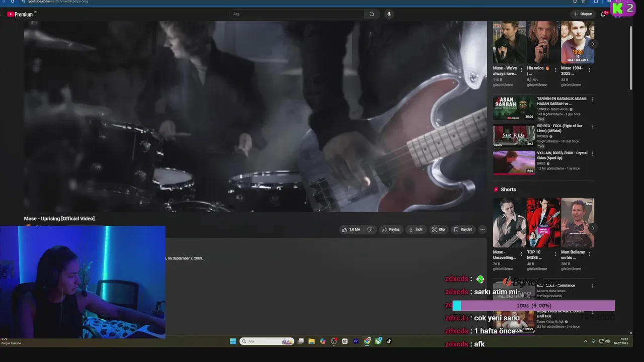Open 'Matt Bellamy on his...' short thumbnail
The height and width of the screenshot is (362, 644).
point(578,223)
